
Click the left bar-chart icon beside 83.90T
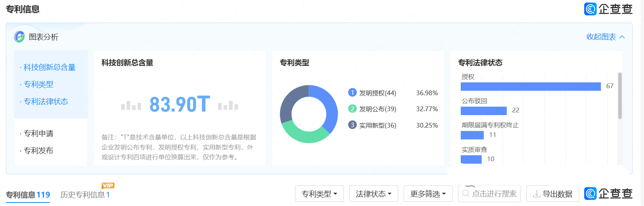[131, 105]
